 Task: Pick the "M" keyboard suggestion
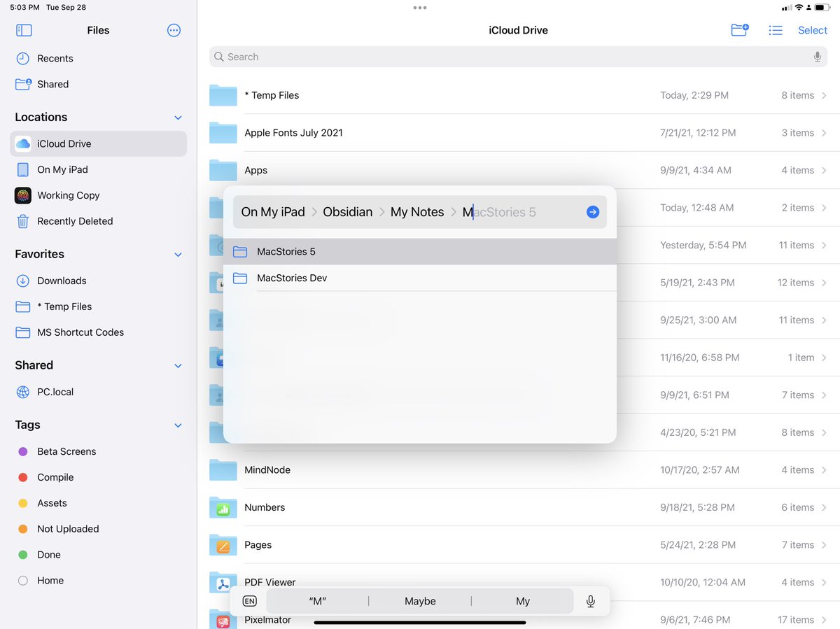[318, 601]
